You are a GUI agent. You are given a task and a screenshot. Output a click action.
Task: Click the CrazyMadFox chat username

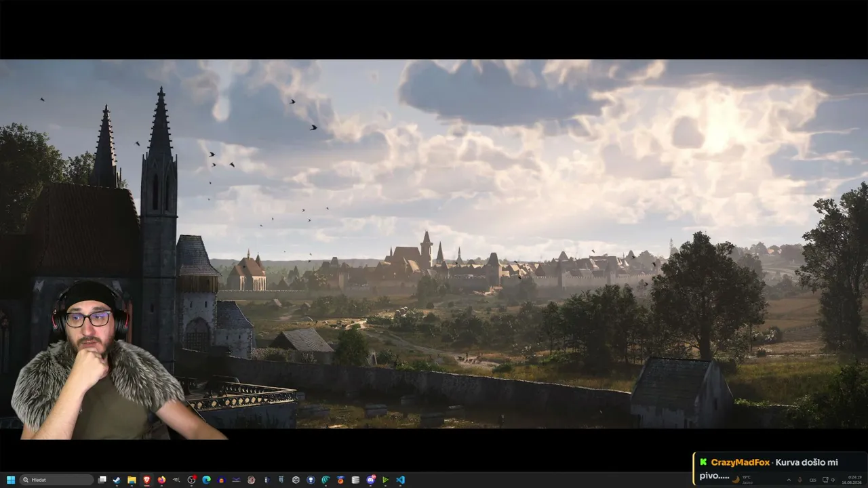(x=740, y=462)
